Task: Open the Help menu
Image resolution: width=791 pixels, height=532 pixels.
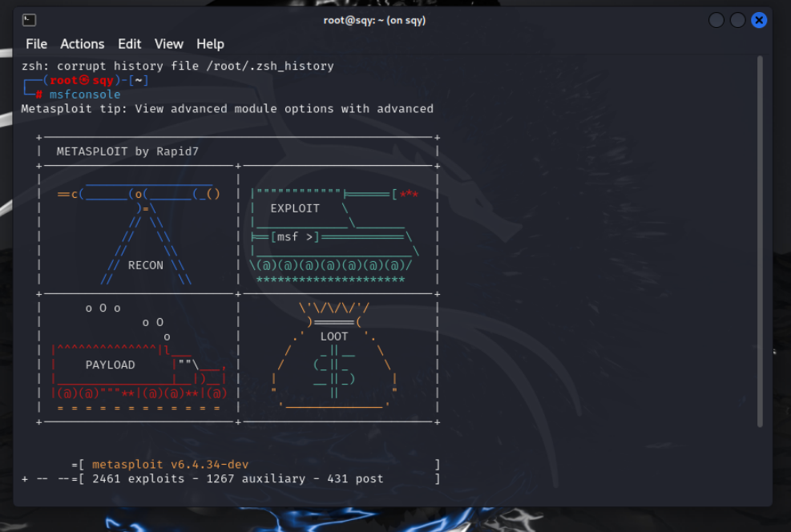Action: point(210,44)
